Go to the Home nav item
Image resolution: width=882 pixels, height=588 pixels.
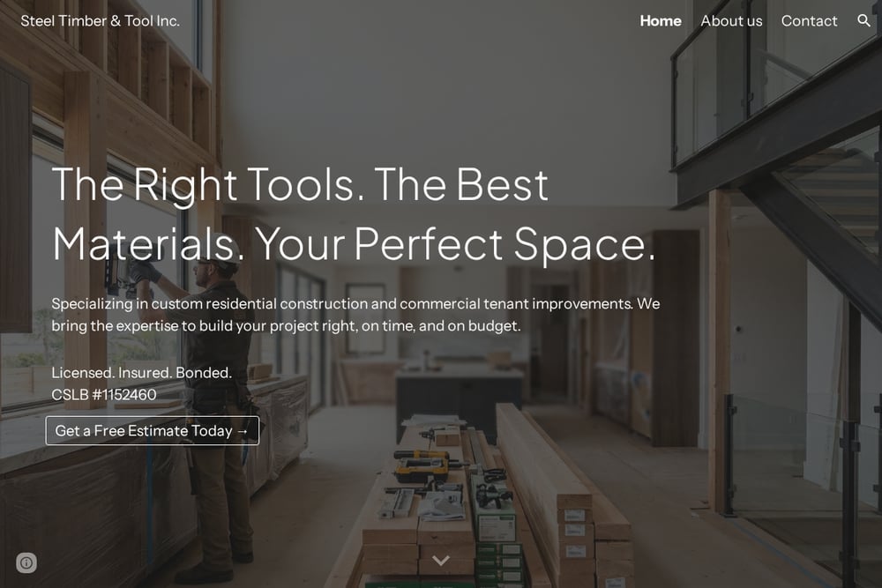(x=661, y=21)
